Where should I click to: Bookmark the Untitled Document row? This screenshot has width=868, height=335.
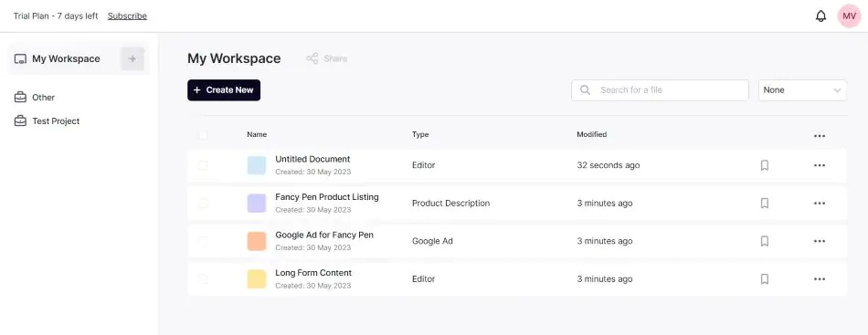tap(765, 165)
